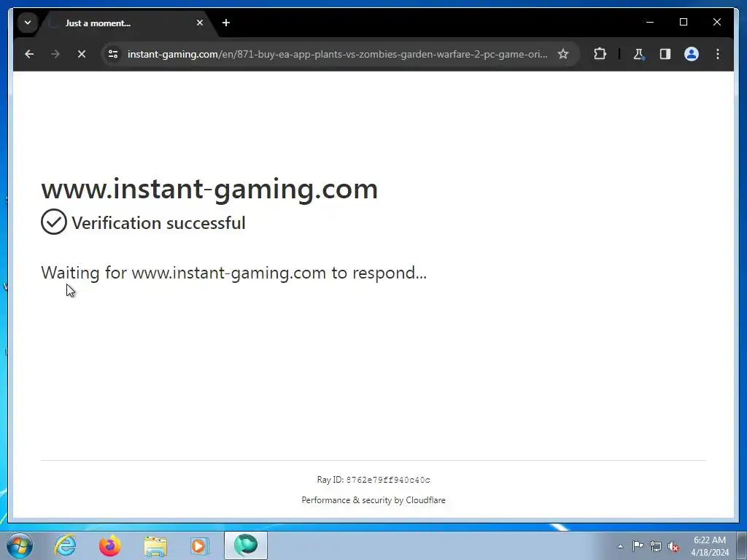Toggle the side panel button
Screen dimensions: 747x560
point(665,54)
